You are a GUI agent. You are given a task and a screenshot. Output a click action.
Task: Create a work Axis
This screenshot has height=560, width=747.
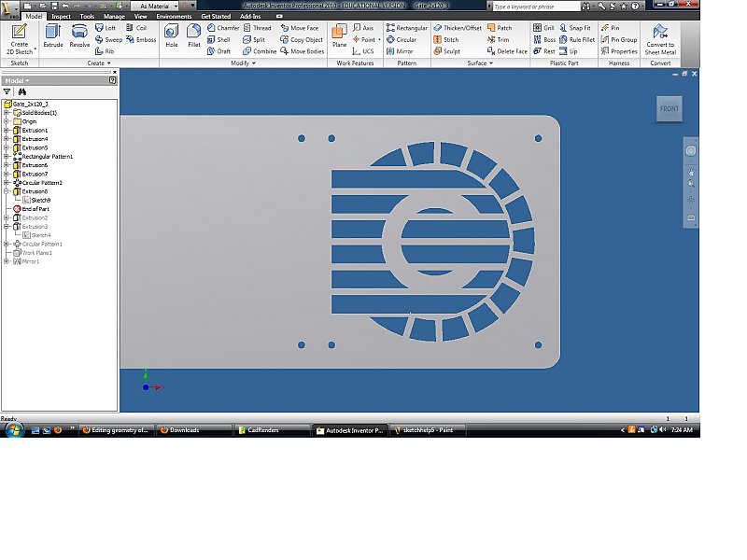pyautogui.click(x=363, y=28)
